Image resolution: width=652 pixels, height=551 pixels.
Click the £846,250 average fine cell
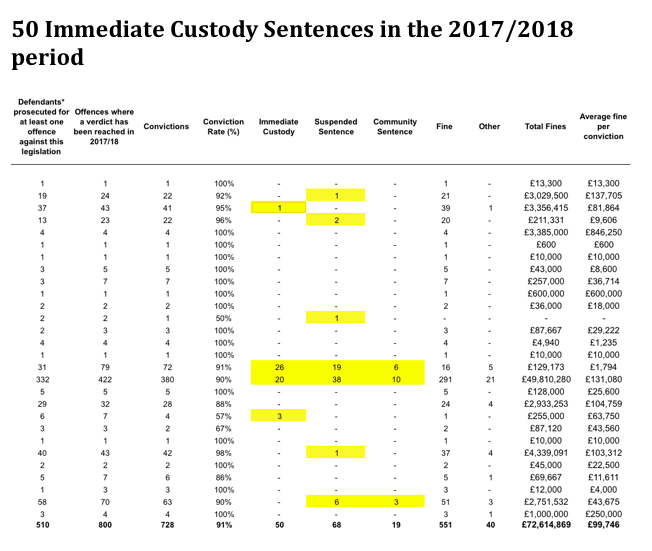[x=603, y=232]
